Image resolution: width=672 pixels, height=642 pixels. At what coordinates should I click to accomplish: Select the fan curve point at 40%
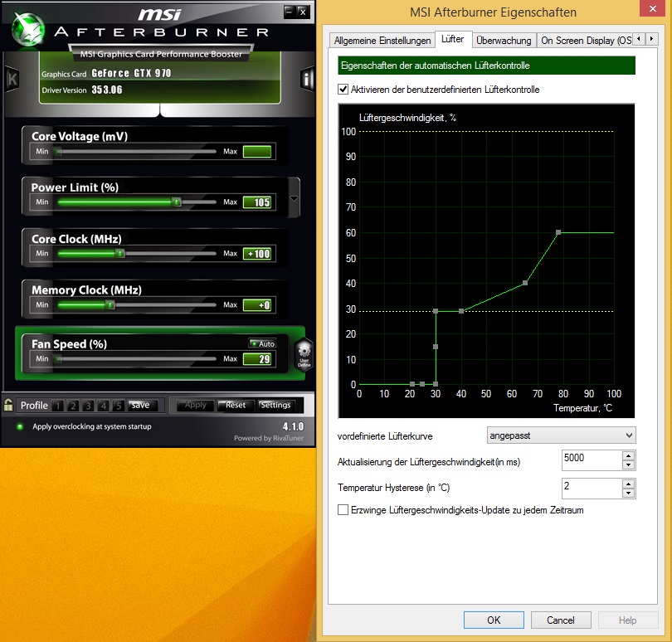(x=525, y=283)
